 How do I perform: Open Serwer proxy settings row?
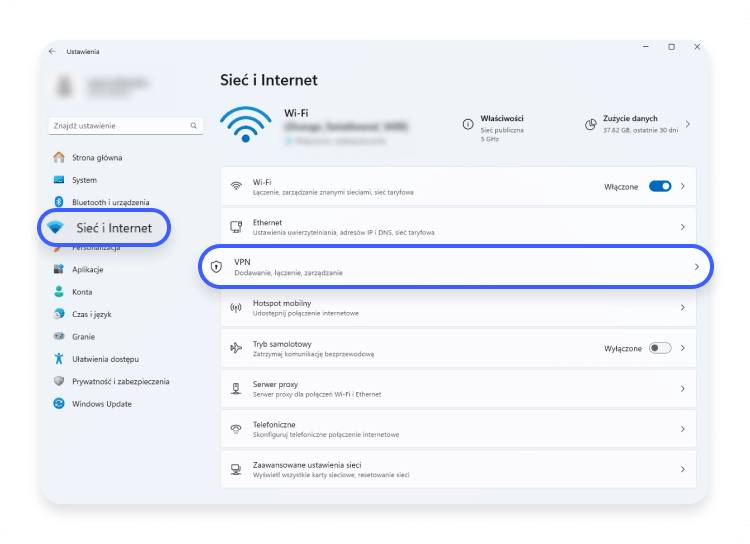[458, 389]
